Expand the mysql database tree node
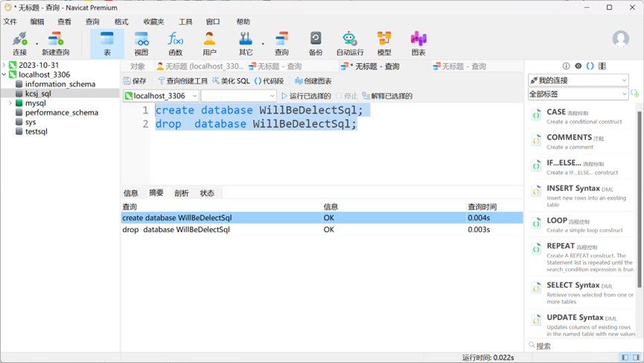 pos(10,104)
